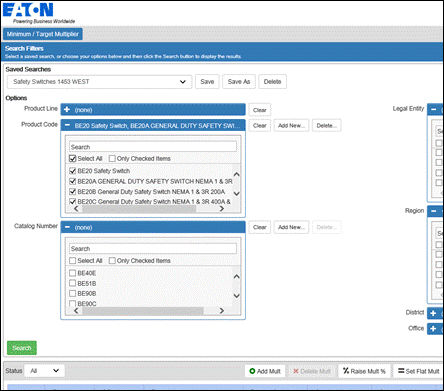Select the Minimum / Target Multiplier tab

point(43,34)
